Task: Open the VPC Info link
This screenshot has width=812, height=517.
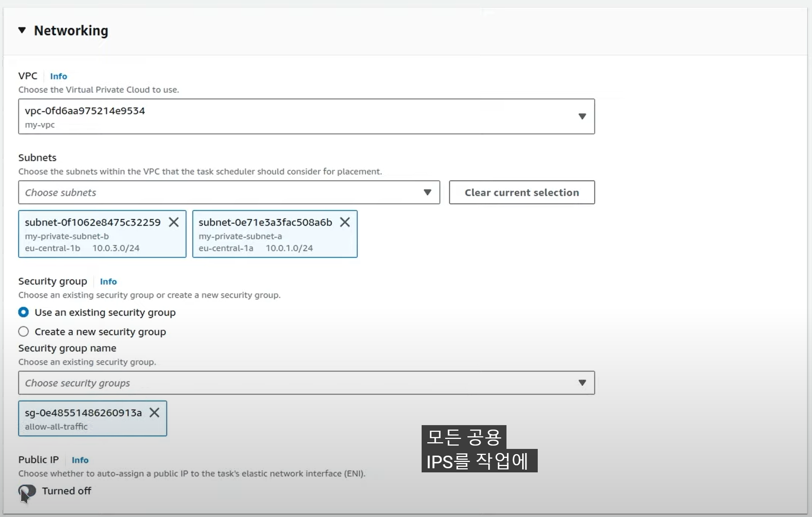Action: point(58,76)
